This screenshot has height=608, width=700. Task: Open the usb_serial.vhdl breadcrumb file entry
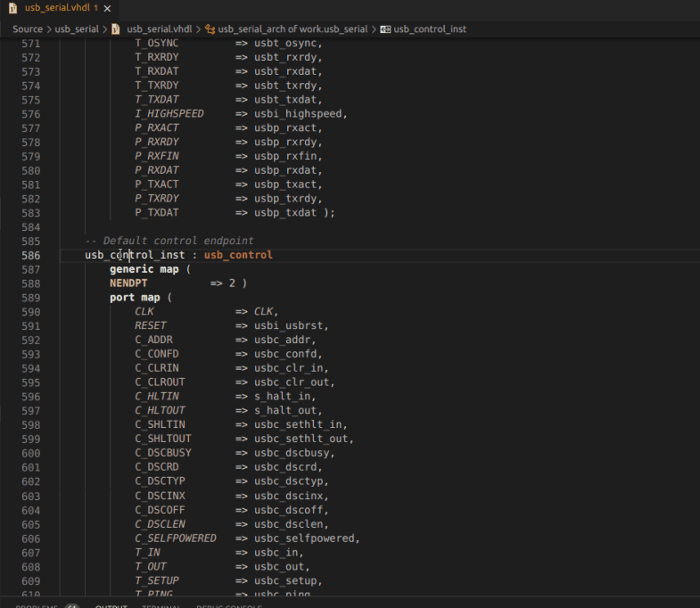(x=159, y=29)
